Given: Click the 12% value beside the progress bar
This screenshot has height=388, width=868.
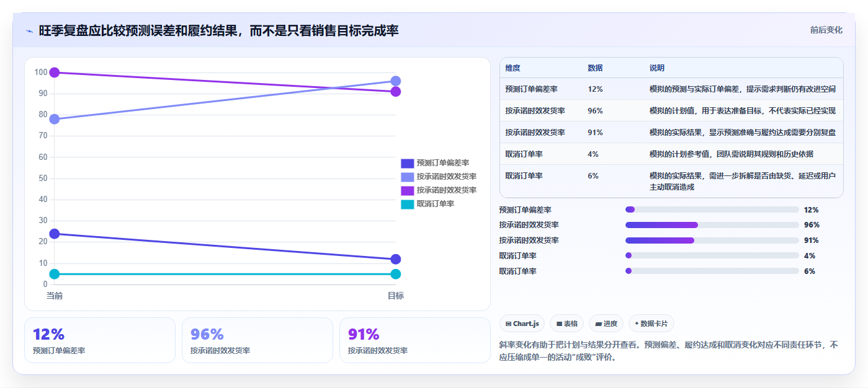Looking at the screenshot, I should tap(811, 210).
